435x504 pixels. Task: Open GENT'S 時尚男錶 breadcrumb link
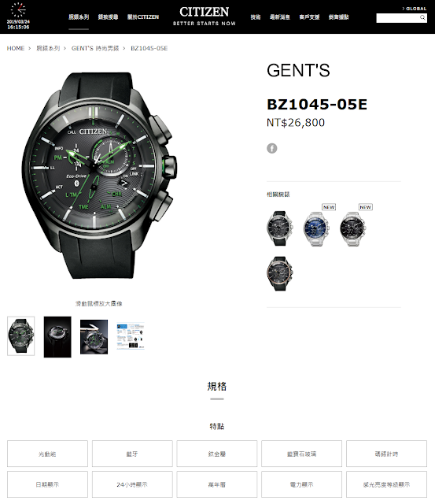pos(95,48)
